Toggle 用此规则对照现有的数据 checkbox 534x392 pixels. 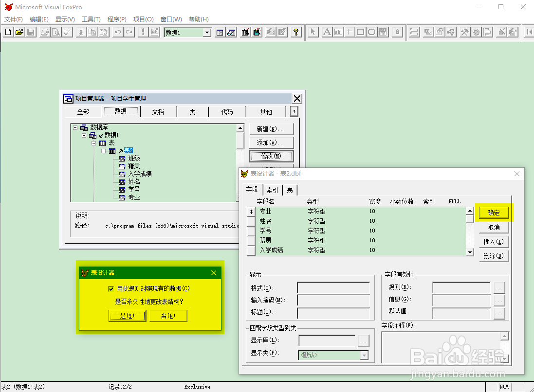pyautogui.click(x=111, y=289)
